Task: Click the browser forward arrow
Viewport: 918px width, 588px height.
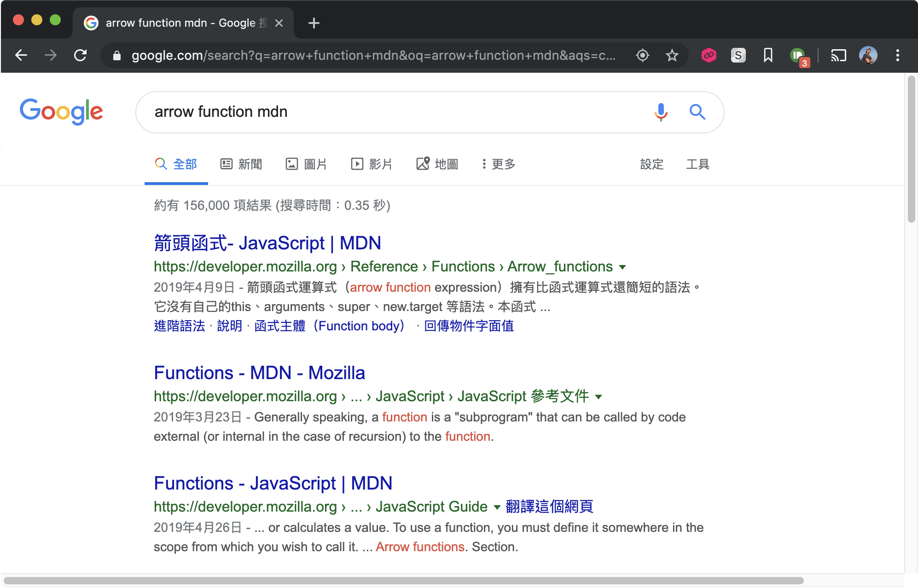Action: (51, 56)
